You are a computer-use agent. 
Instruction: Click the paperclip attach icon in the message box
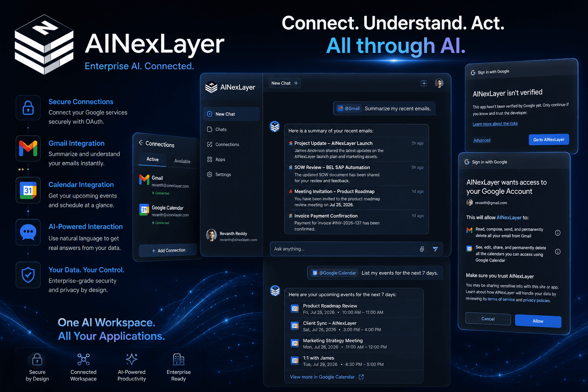422,249
